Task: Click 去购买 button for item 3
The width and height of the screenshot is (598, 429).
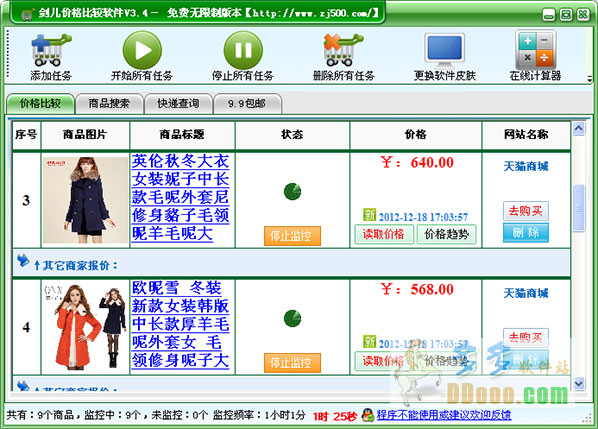Action: coord(526,211)
